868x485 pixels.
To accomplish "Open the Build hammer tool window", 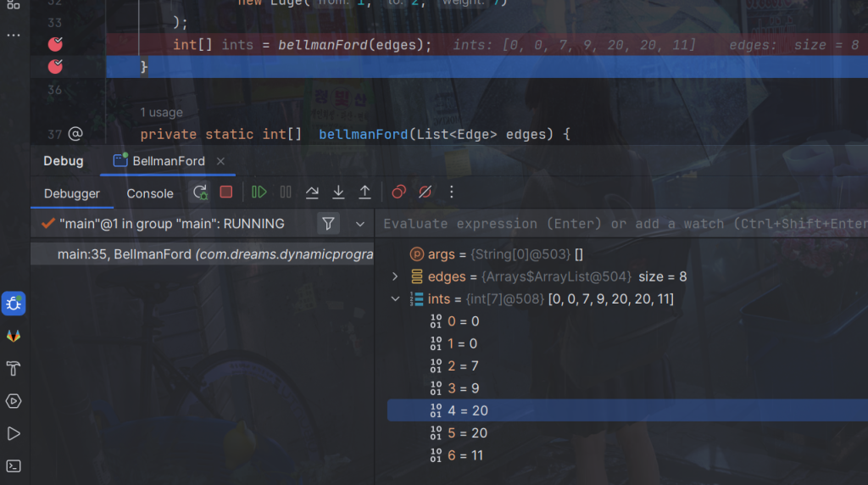I will pos(14,368).
